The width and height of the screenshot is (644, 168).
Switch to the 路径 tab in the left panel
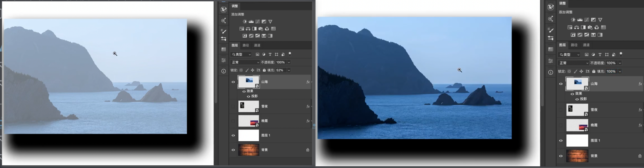pos(246,45)
